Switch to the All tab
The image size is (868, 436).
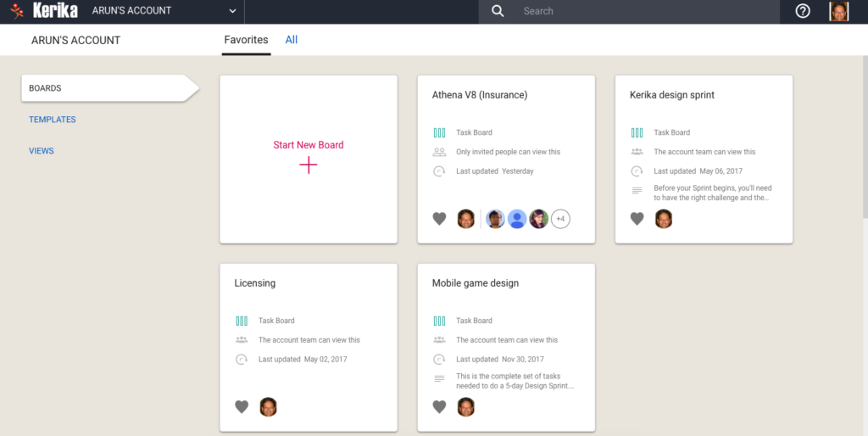coord(292,40)
